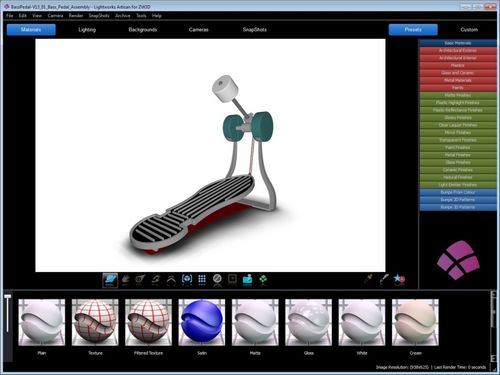Open the Help menu
Viewport: 500px width, 375px height.
pyautogui.click(x=157, y=16)
